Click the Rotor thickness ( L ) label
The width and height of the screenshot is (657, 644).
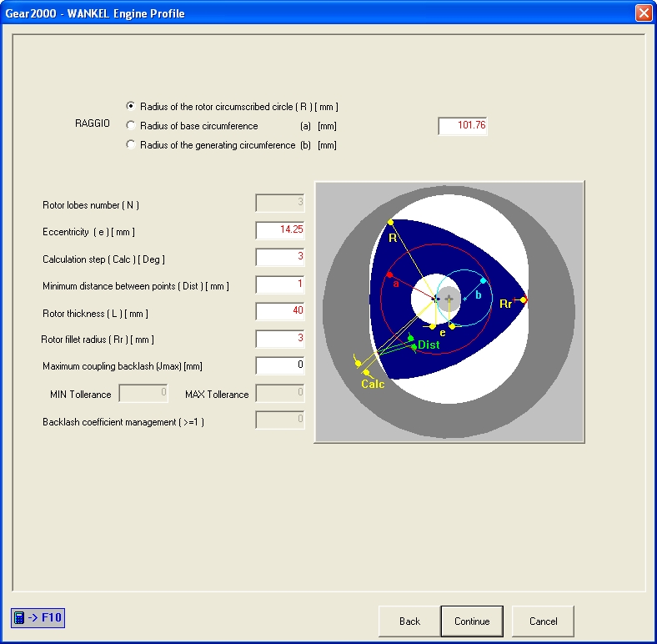point(95,314)
